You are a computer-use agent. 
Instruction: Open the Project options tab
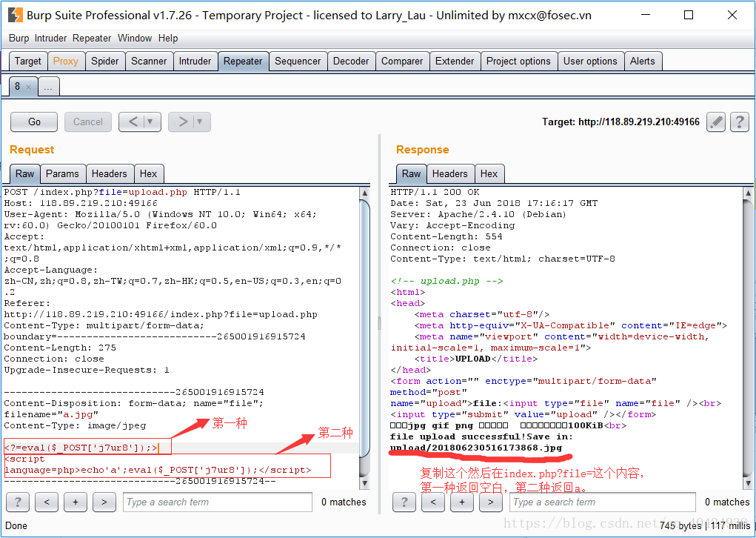[x=518, y=62]
